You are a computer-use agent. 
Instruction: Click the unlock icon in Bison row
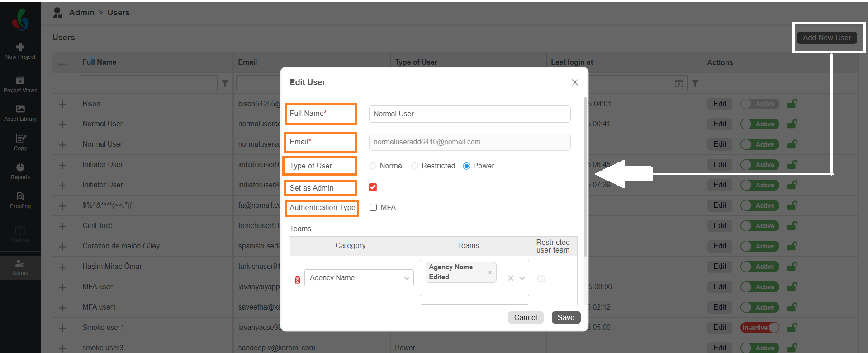(x=792, y=104)
